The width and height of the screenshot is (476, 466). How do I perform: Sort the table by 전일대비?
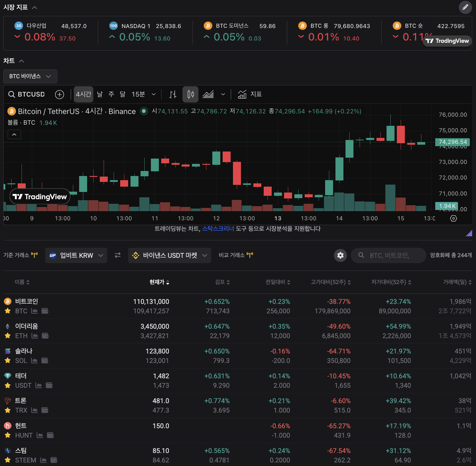pyautogui.click(x=278, y=282)
